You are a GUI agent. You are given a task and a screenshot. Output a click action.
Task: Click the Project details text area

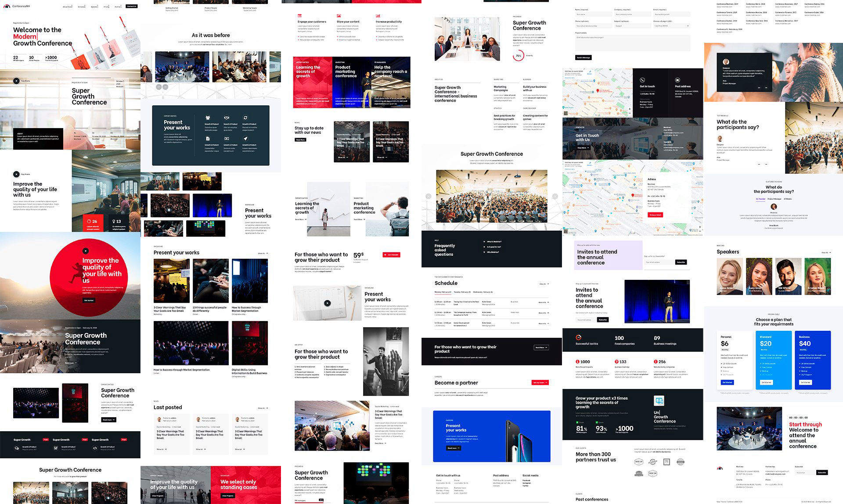click(632, 43)
